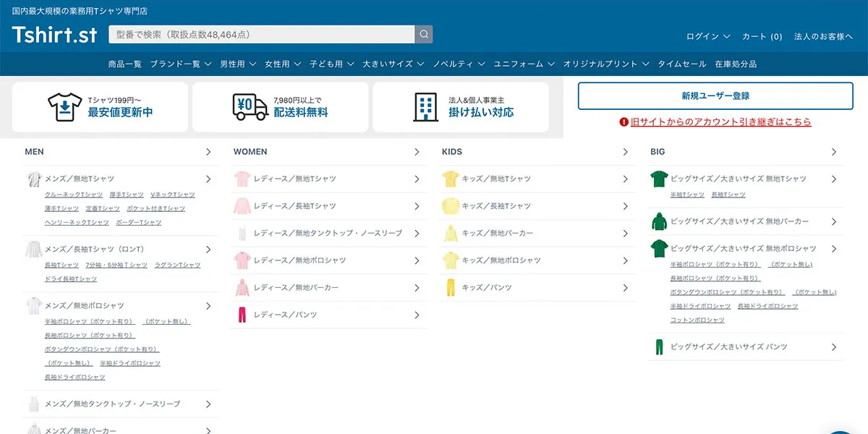
Task: Open the ユニフォーム navigation menu
Action: coord(524,64)
